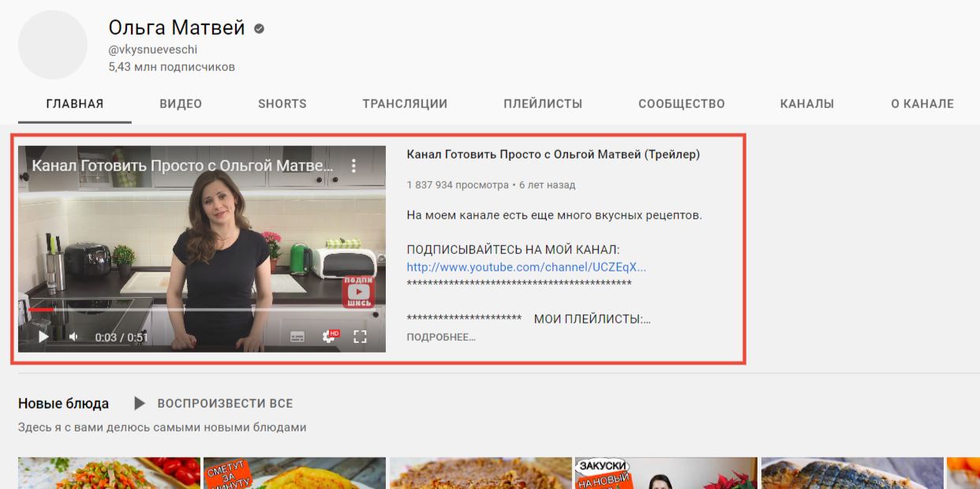Click the verified checkmark next to channel name
Screen dimensions: 980x489
click(x=258, y=28)
